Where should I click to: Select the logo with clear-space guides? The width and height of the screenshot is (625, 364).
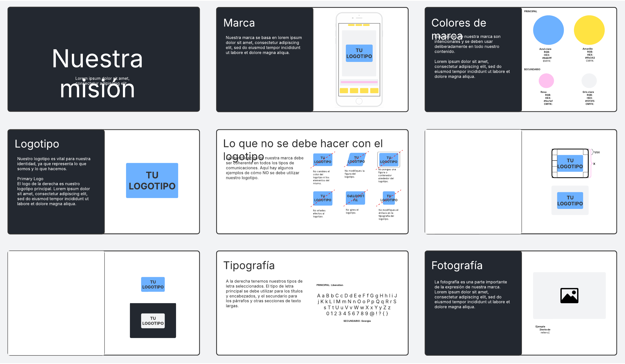570,164
